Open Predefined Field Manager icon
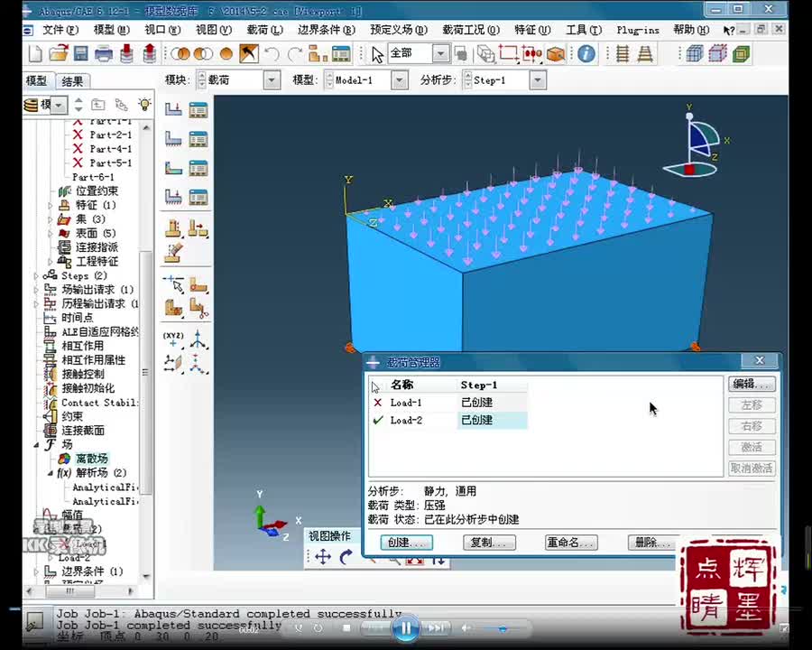This screenshot has width=812, height=650. [x=198, y=167]
